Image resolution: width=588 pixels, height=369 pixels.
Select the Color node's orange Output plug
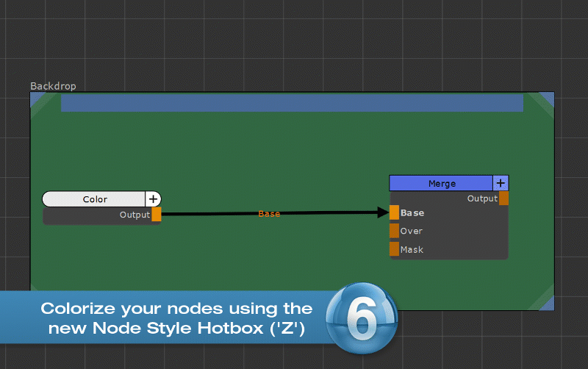157,215
